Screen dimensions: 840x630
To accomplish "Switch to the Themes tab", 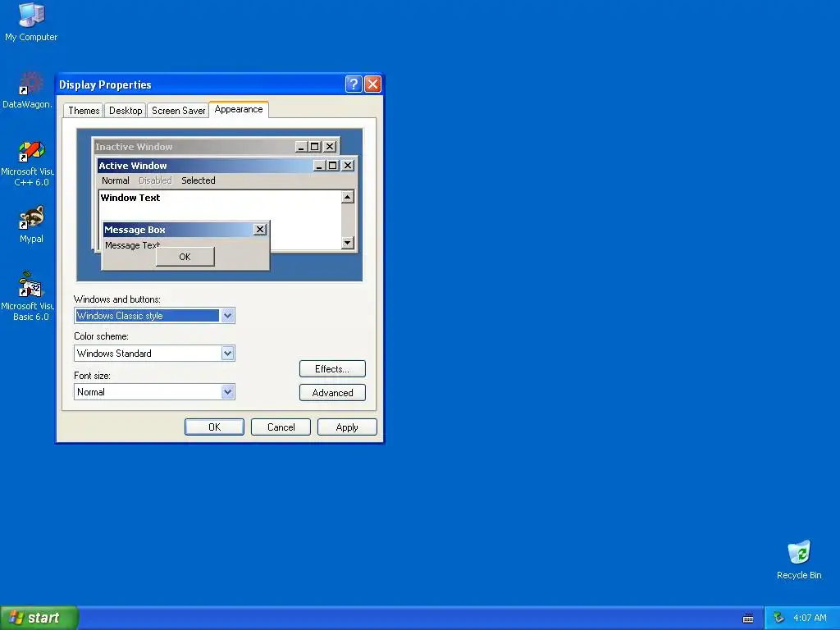I will (x=84, y=111).
